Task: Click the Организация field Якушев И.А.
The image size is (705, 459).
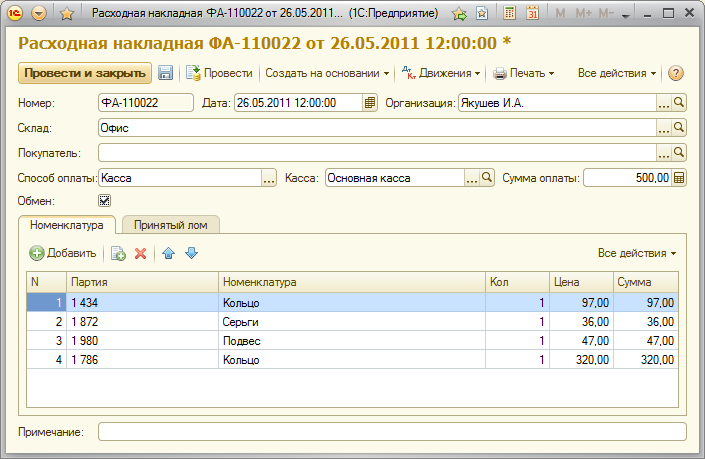Action: (x=558, y=103)
